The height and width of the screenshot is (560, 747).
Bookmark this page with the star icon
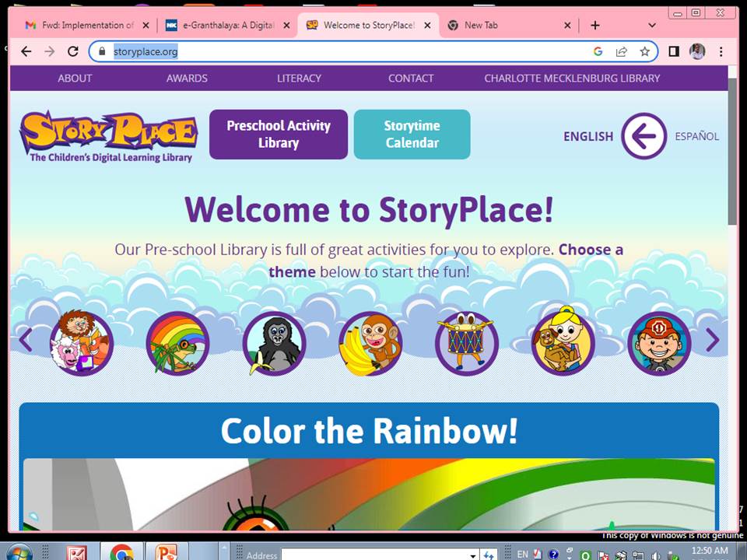(x=644, y=51)
